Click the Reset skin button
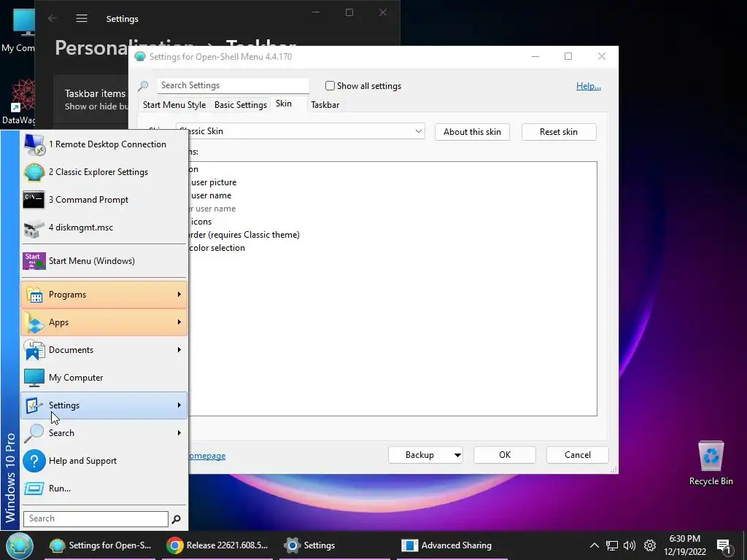The image size is (747, 560). (559, 132)
